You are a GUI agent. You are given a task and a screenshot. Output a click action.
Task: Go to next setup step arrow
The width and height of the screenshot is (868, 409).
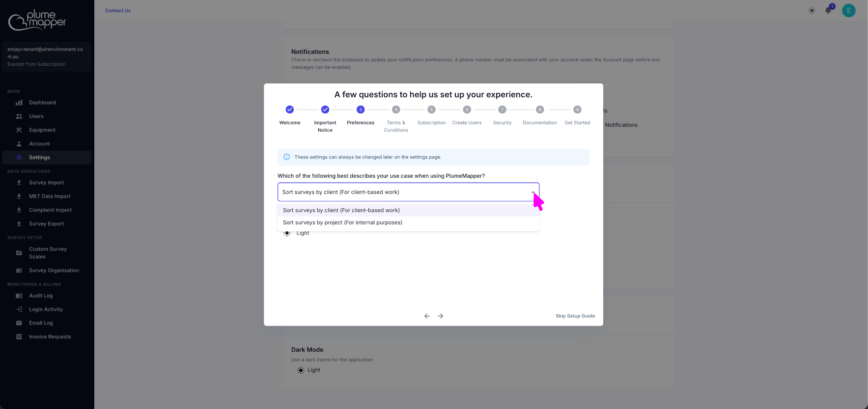point(441,316)
